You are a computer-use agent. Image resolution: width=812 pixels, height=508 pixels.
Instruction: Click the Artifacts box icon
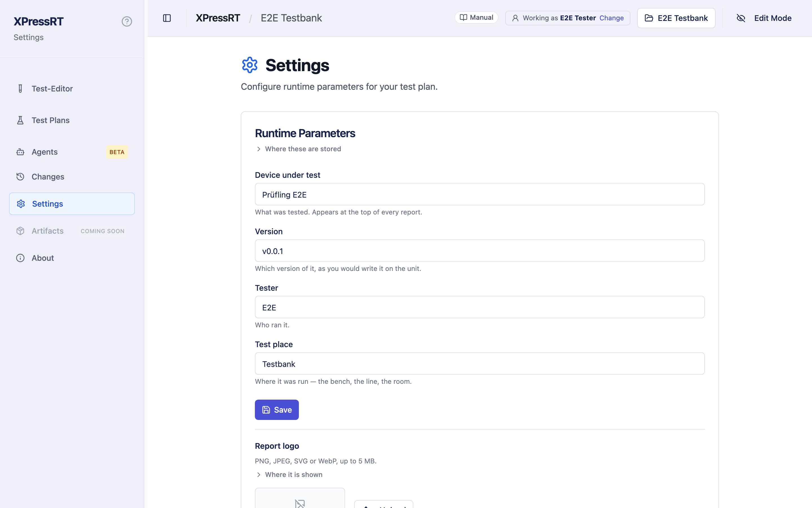point(20,231)
